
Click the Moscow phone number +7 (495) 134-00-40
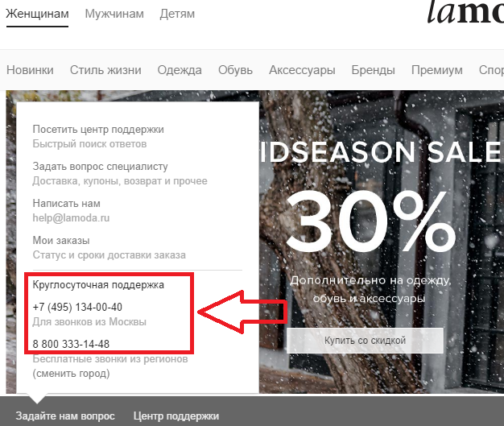(77, 307)
